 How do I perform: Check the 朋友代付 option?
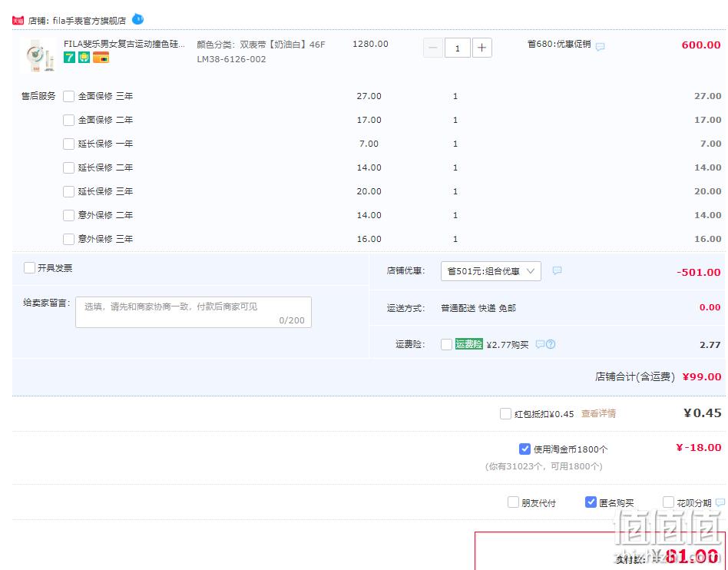[x=513, y=502]
